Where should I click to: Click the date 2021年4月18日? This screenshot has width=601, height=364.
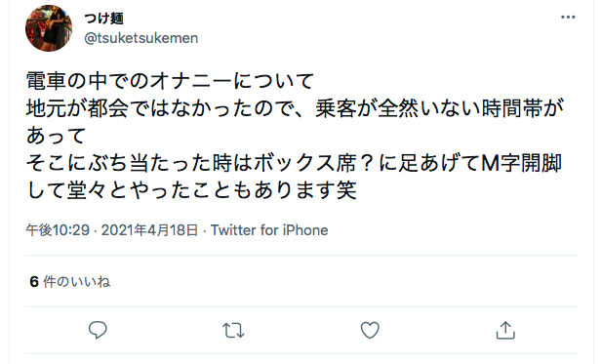pyautogui.click(x=149, y=230)
